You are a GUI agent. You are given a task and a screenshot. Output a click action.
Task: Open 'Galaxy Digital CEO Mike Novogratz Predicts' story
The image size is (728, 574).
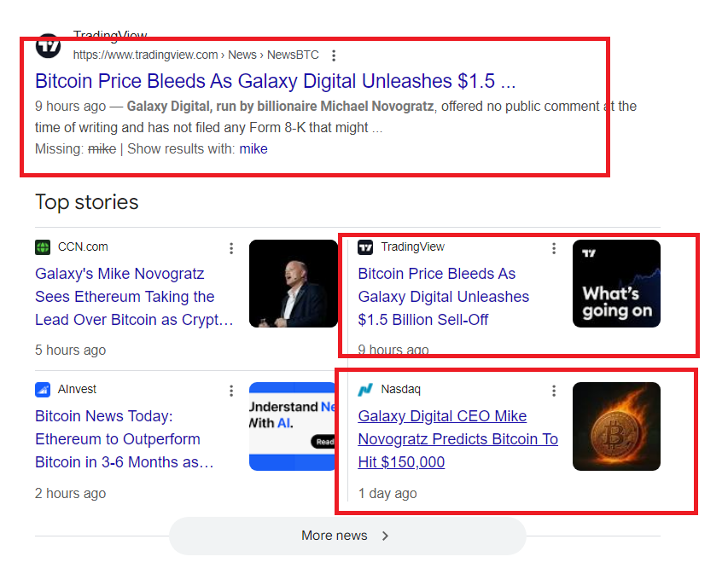click(457, 439)
